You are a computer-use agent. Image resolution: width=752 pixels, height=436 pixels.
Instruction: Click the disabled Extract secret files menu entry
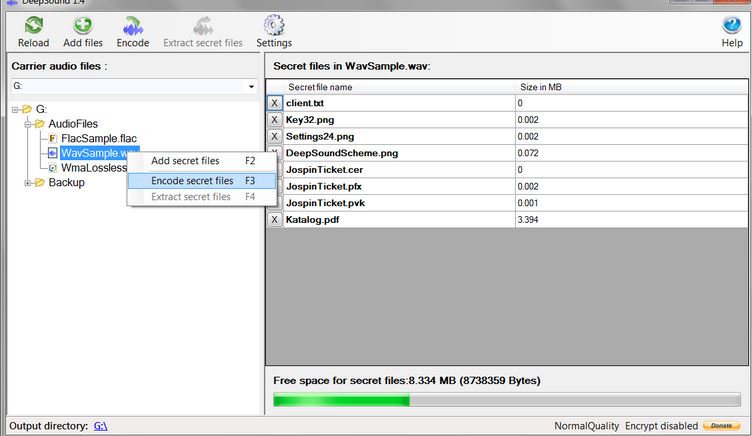coord(202,197)
